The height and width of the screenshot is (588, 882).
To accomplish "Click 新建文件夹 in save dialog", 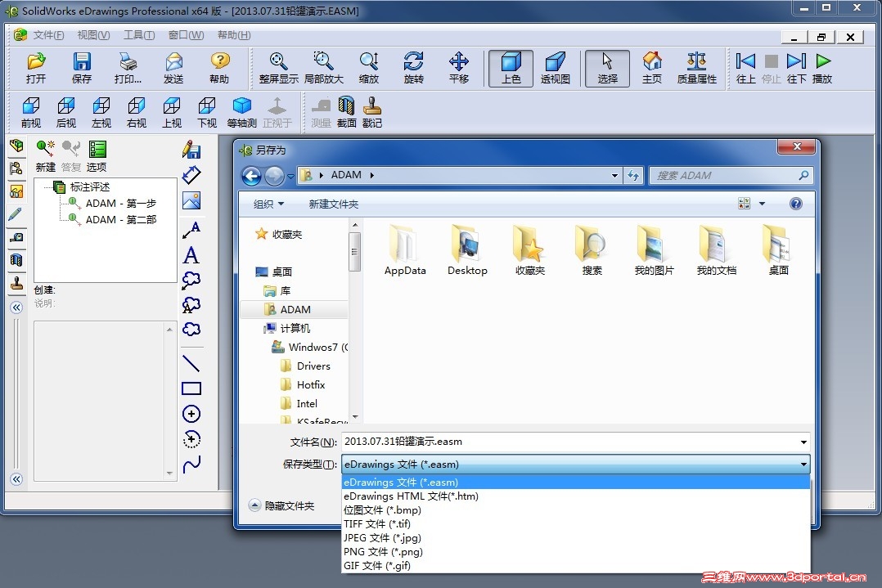I will [x=333, y=204].
